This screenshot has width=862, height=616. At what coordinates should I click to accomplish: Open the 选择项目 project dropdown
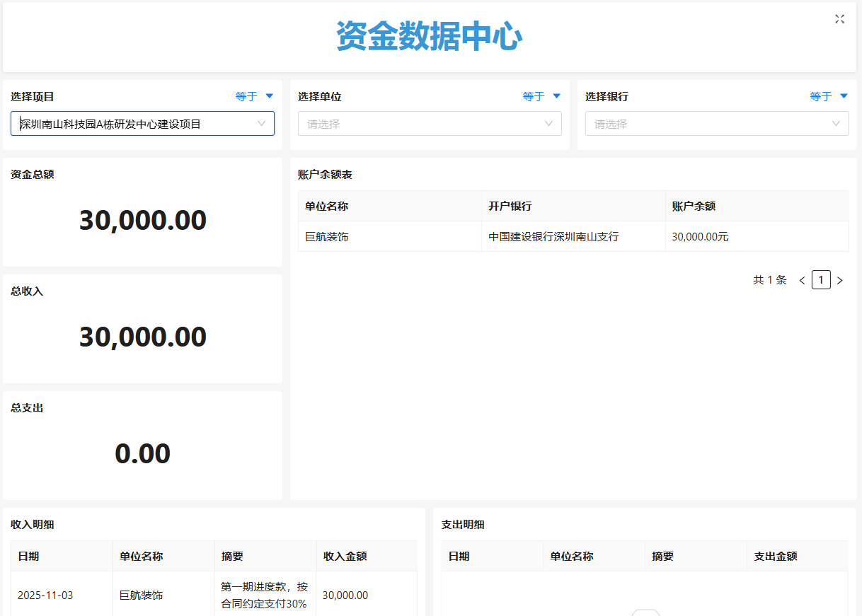pyautogui.click(x=142, y=124)
